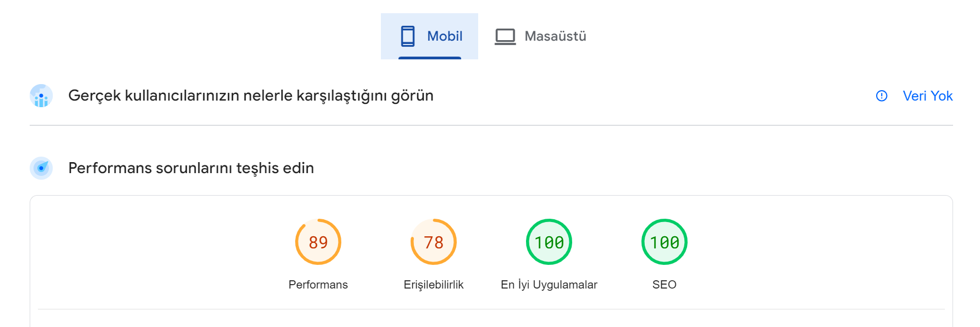980x327 pixels.
Task: Select the Performans score gauge 89
Action: (x=318, y=242)
